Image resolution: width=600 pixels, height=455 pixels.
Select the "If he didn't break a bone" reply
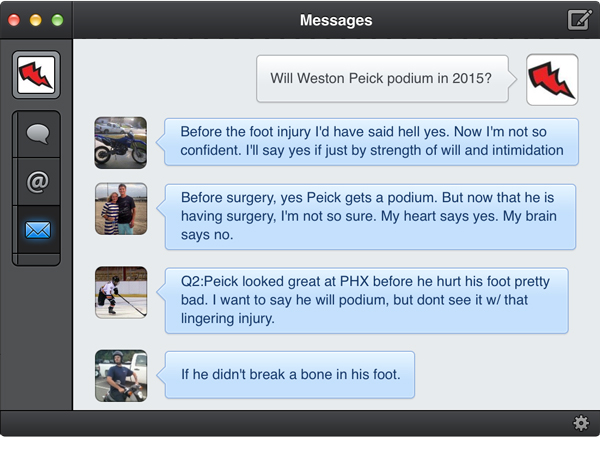(290, 375)
